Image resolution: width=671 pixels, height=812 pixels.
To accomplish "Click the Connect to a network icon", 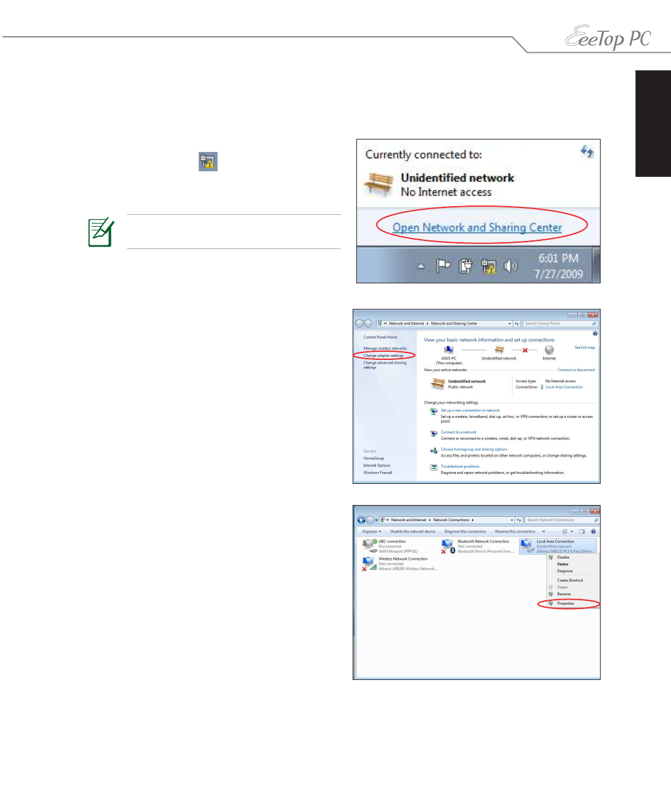I will [434, 433].
